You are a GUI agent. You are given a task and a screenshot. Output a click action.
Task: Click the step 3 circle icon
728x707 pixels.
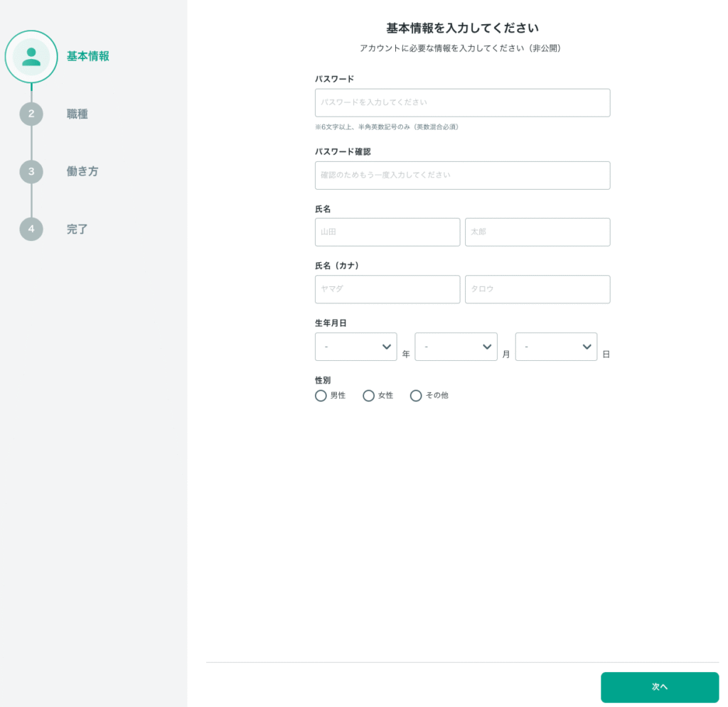[x=31, y=171]
